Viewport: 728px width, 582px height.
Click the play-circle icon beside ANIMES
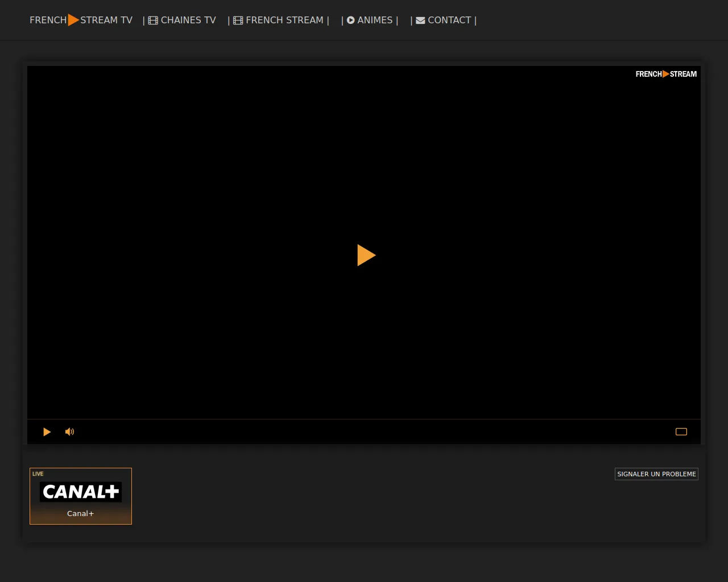tap(351, 20)
